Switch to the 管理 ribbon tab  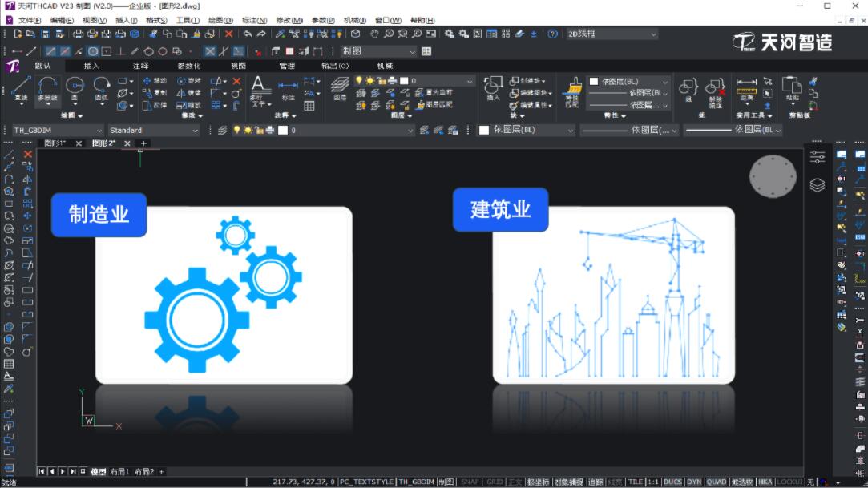point(287,66)
